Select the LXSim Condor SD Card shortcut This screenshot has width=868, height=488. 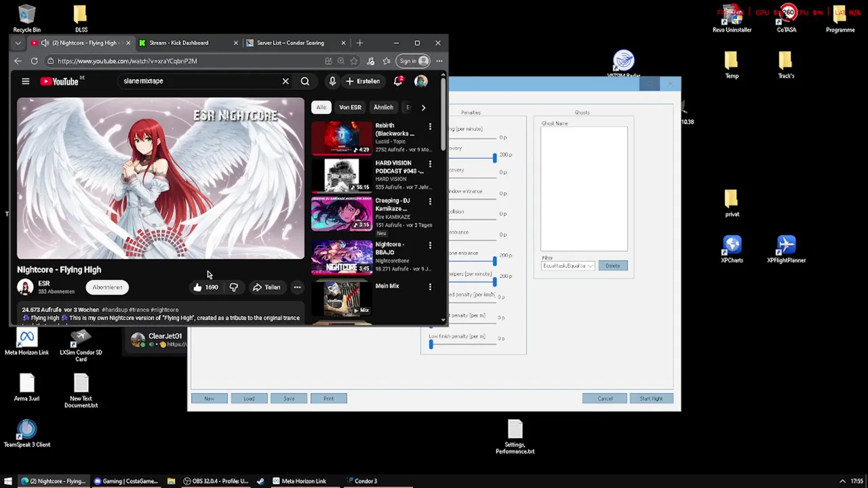point(81,345)
